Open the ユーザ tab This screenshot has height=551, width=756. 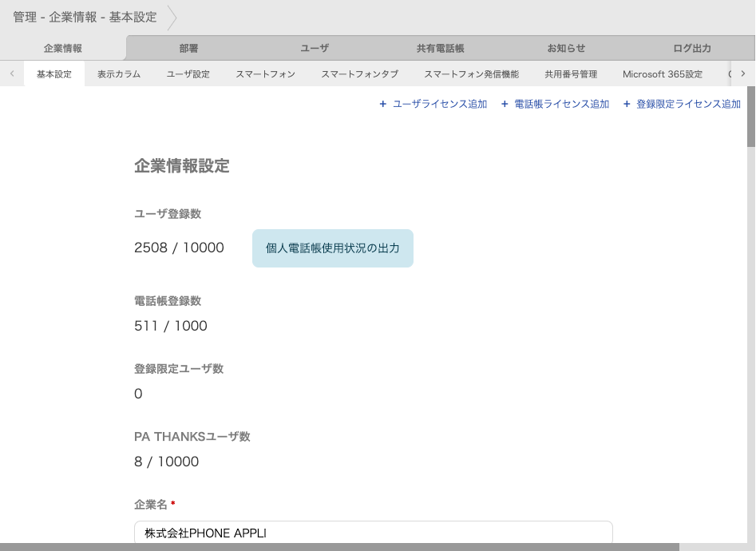(x=315, y=48)
